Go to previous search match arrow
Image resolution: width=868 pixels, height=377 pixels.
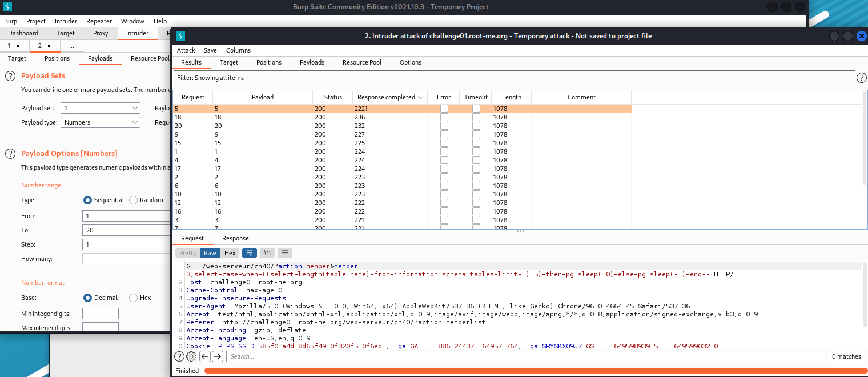[204, 356]
